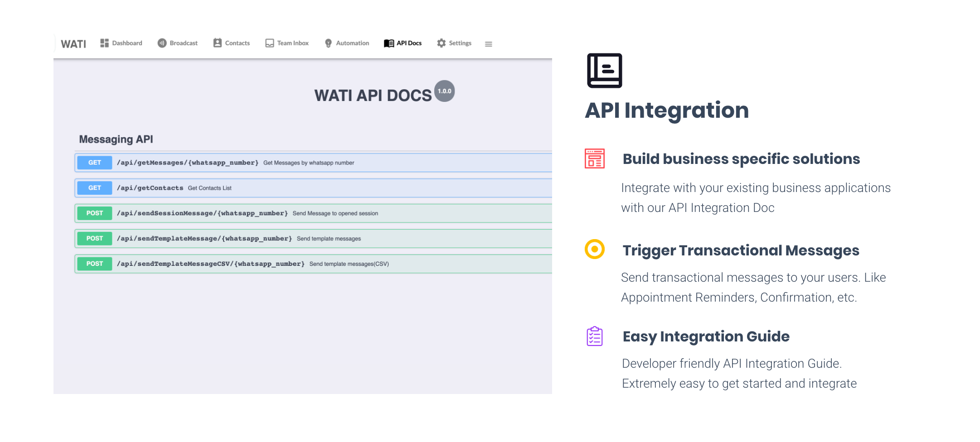Viewport: 980px width, 442px height.
Task: Click 'Send template messages(CSV)' description
Action: pos(349,264)
